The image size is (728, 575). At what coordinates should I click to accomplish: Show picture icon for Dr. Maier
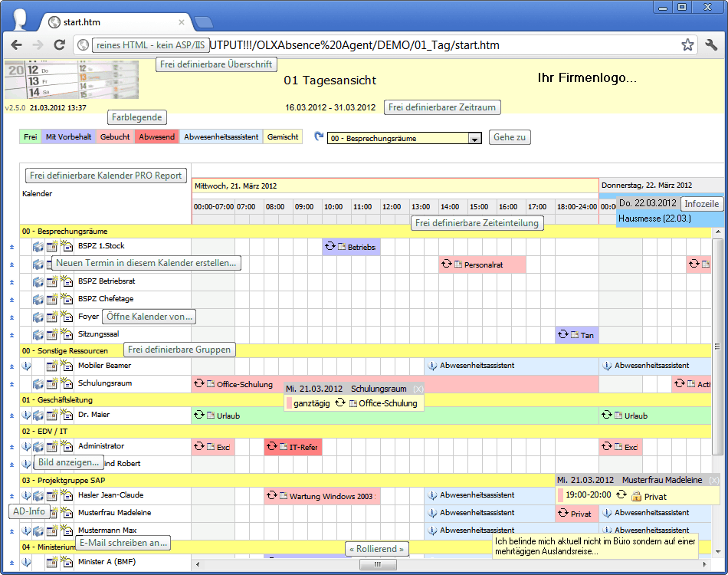38,415
